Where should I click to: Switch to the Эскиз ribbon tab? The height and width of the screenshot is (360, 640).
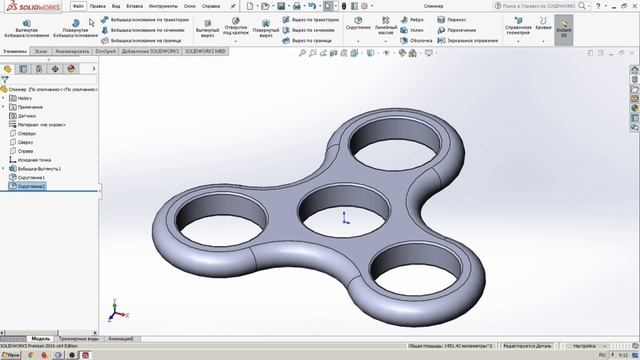click(41, 51)
